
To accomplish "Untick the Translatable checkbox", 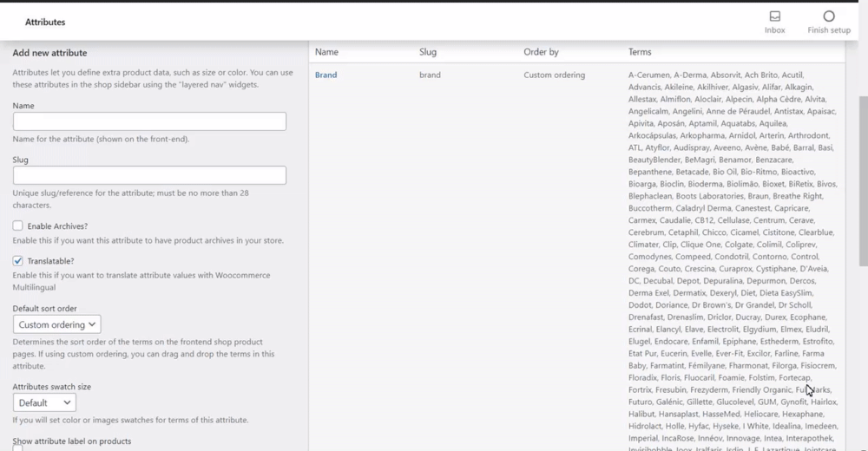I will pos(17,261).
